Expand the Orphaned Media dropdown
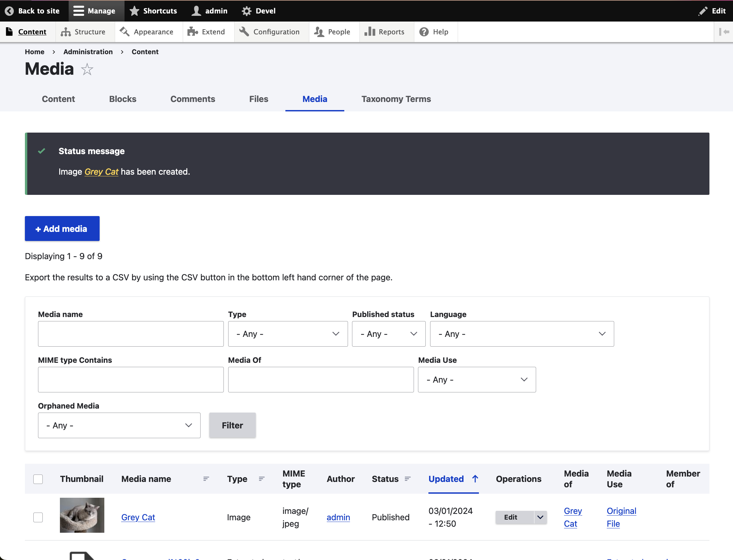The width and height of the screenshot is (733, 560). (x=119, y=425)
